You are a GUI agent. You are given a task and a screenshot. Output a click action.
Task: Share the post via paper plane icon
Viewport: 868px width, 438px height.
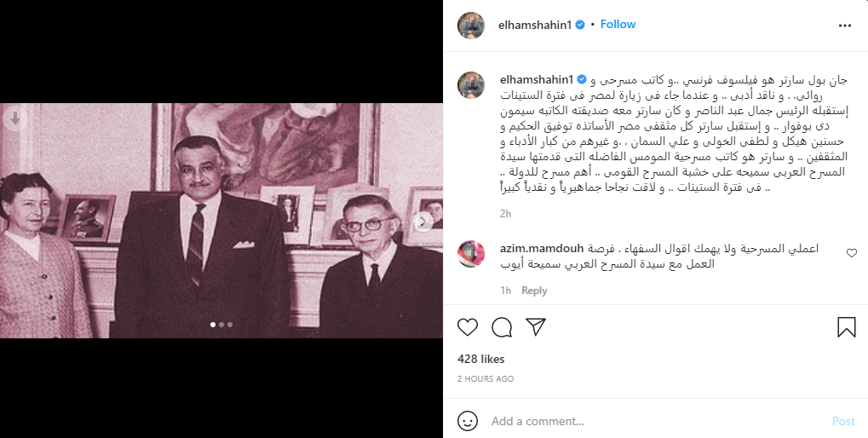tap(536, 327)
